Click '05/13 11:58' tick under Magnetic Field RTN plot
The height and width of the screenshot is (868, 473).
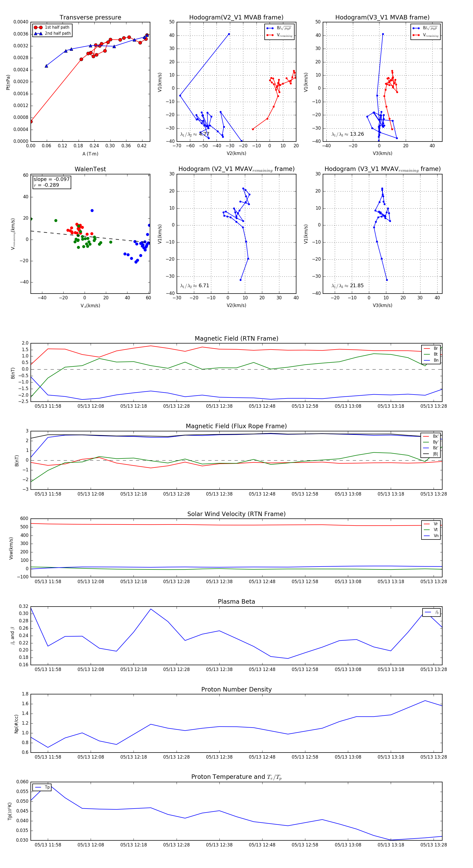[x=48, y=406]
